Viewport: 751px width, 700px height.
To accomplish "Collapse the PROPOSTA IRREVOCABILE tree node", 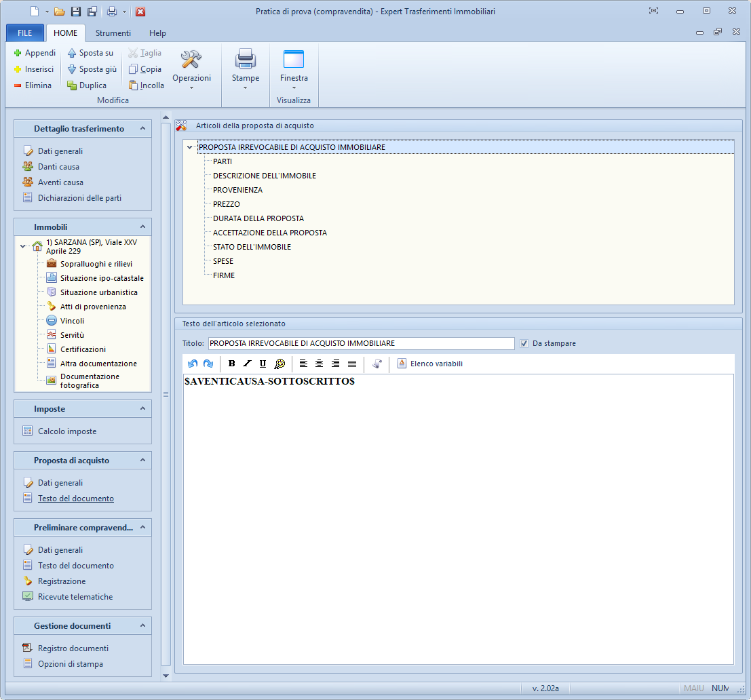I will (190, 147).
